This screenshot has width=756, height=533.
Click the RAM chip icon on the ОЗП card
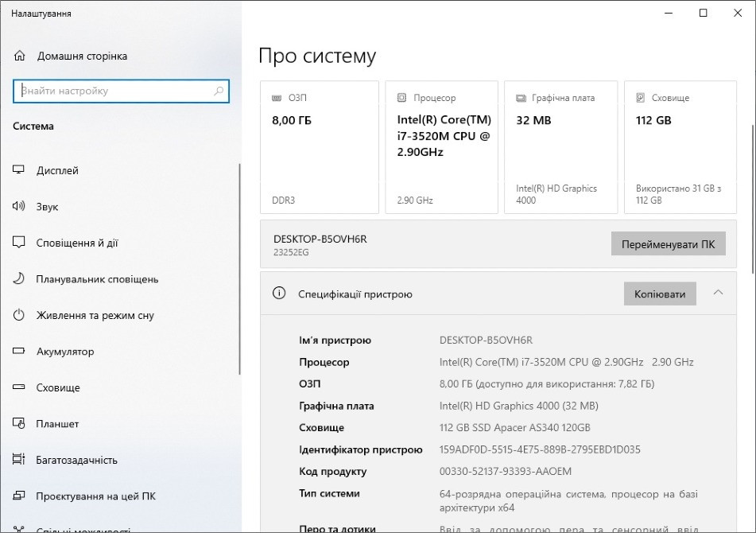coord(277,98)
